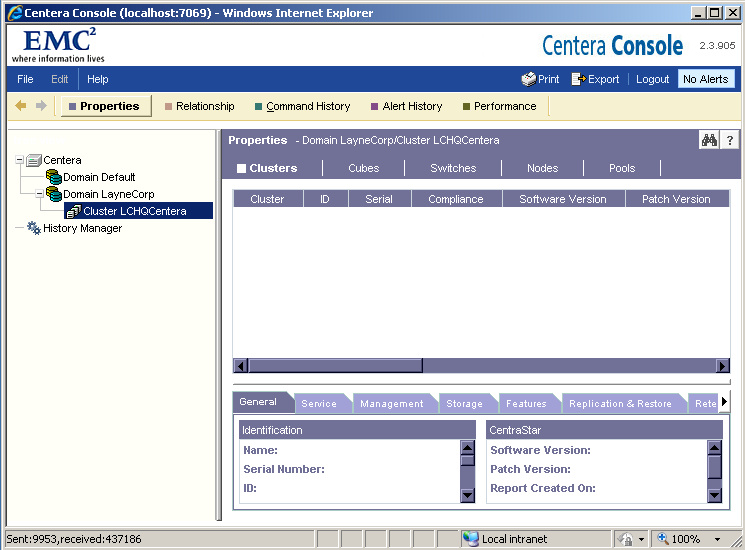This screenshot has width=745, height=550.
Task: Open the Edit menu
Action: [x=59, y=79]
